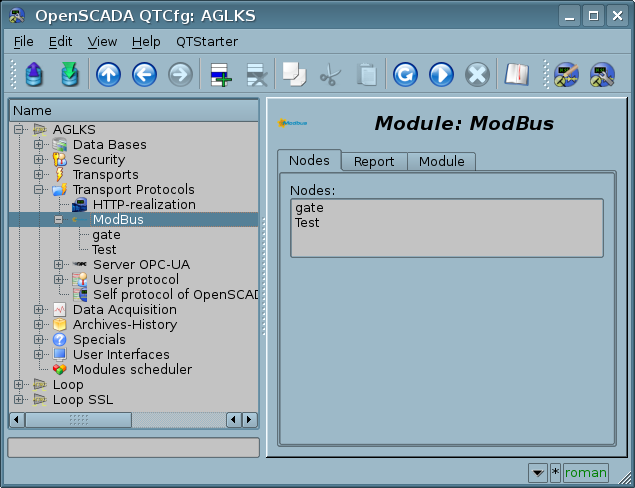Select the Test tree item under ModBus
Viewport: 635px width, 488px height.
point(104,250)
